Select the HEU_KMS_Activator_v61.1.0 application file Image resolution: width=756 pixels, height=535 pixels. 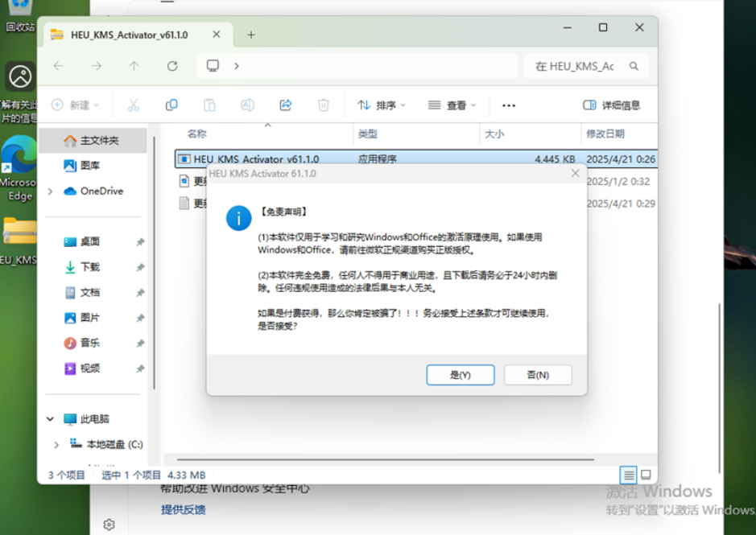(x=416, y=158)
